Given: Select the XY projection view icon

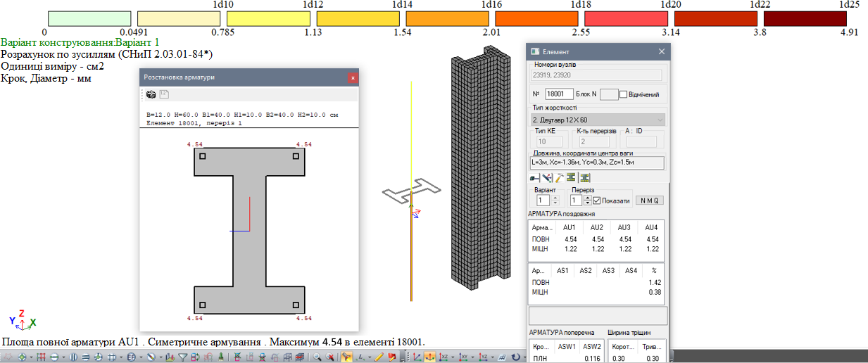Looking at the screenshot, I should [x=465, y=357].
